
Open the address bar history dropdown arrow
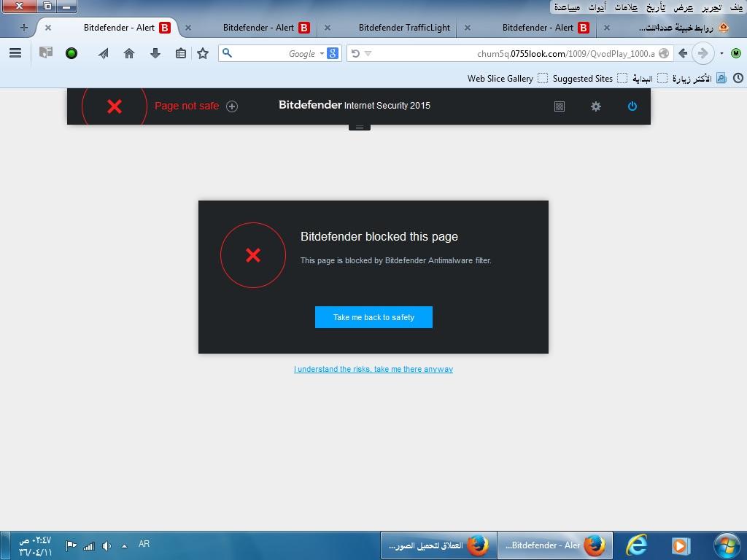click(368, 53)
